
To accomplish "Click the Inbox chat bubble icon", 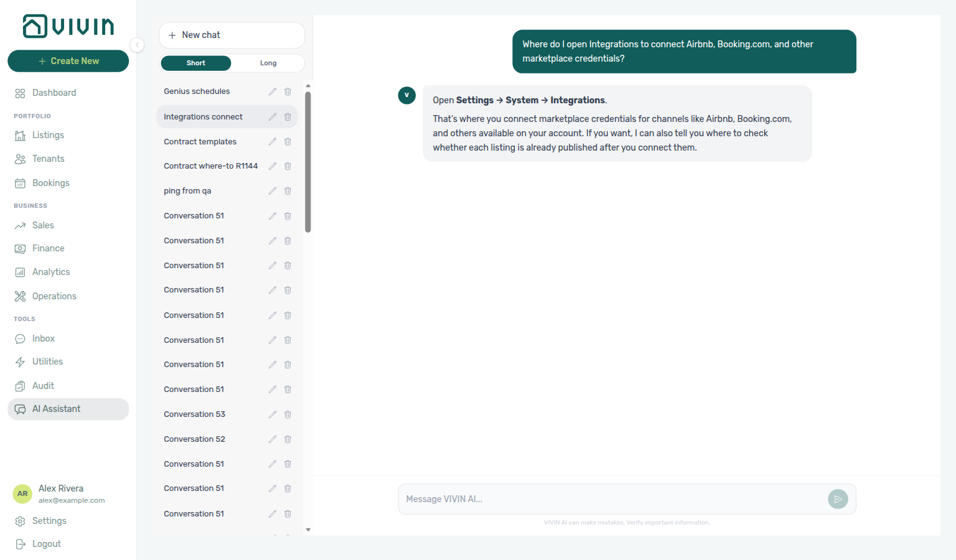I will pyautogui.click(x=20, y=339).
